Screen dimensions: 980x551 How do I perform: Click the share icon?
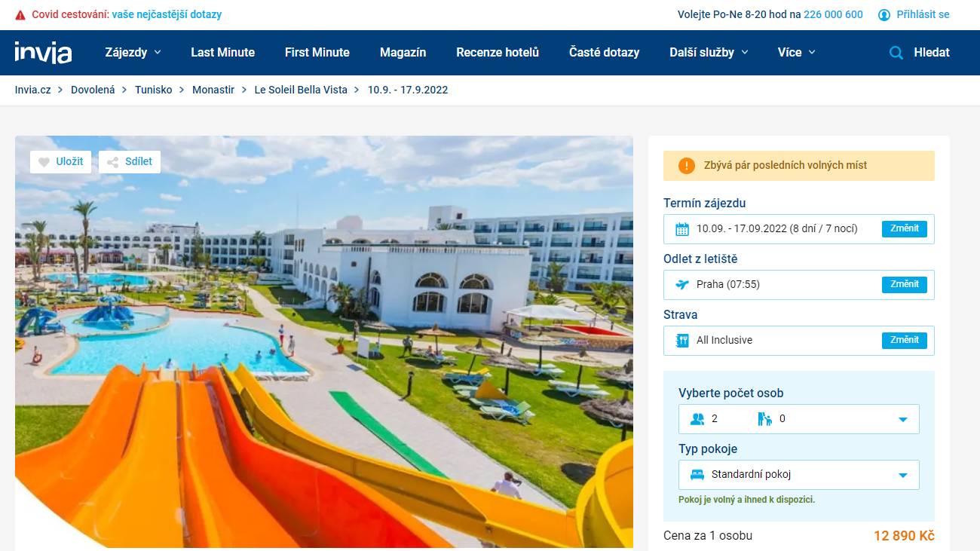point(112,162)
